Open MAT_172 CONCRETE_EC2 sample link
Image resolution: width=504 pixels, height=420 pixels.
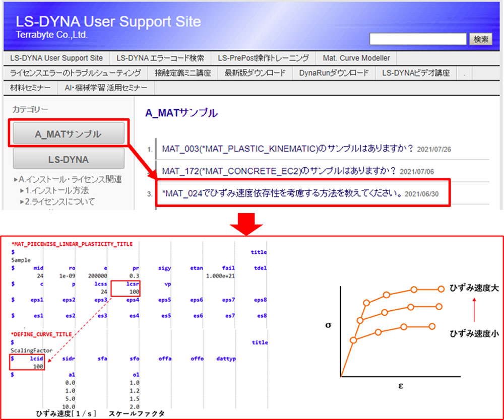279,171
